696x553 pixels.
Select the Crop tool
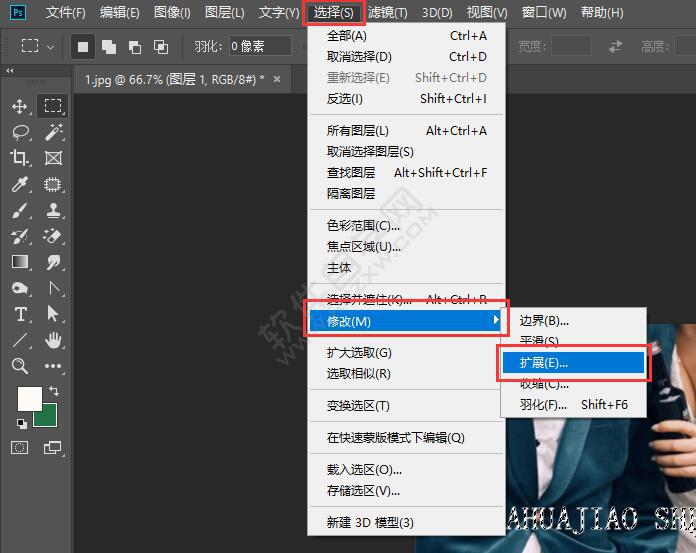click(x=20, y=158)
